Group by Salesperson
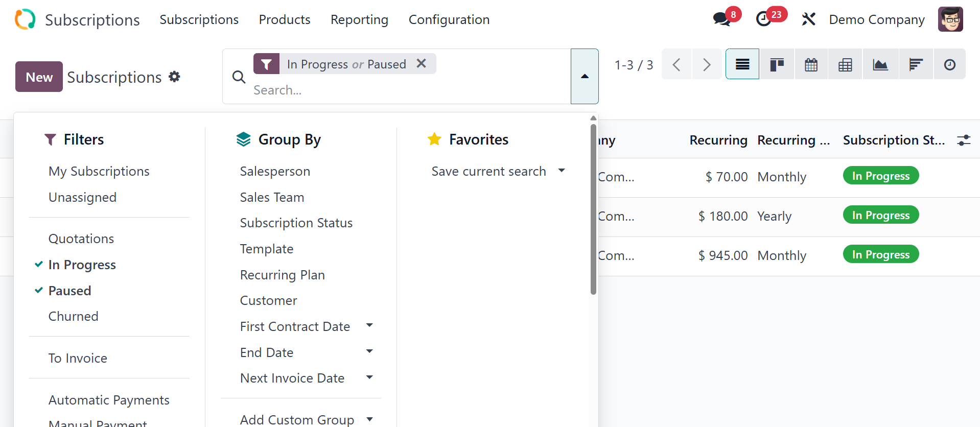Viewport: 980px width, 427px height. pyautogui.click(x=275, y=171)
